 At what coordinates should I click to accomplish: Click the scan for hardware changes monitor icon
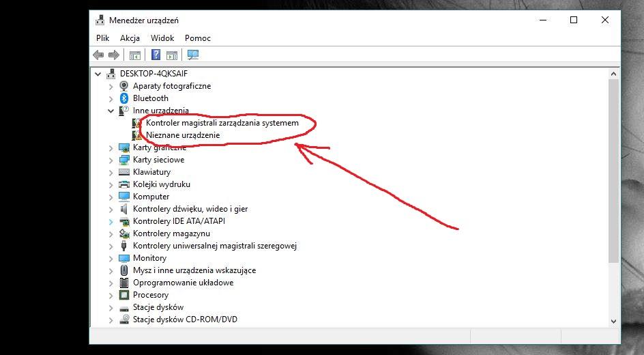[192, 55]
